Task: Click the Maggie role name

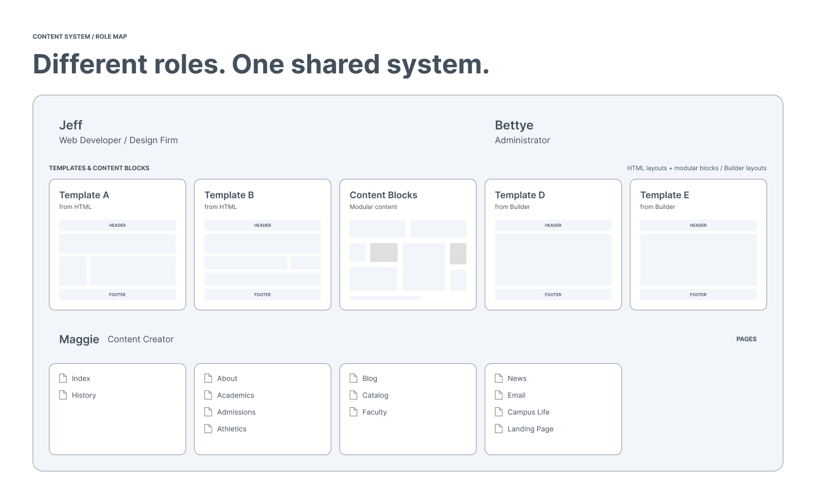Action: [79, 339]
